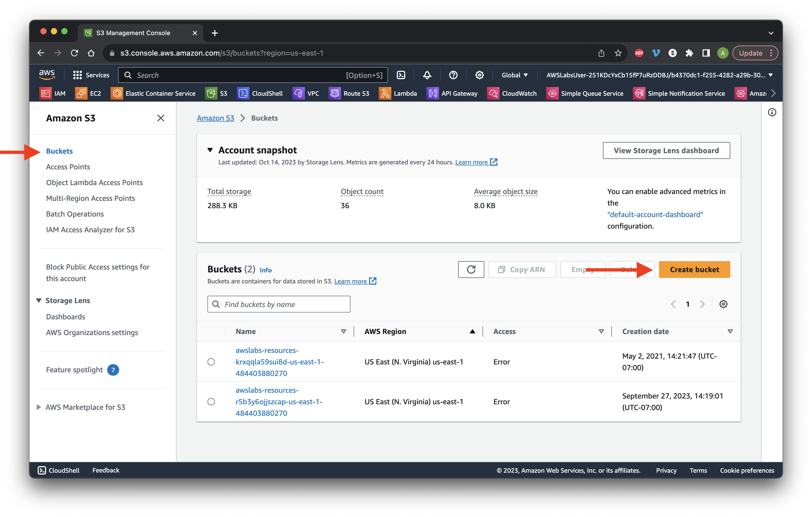Click View Storage Lens dashboard

coord(666,150)
